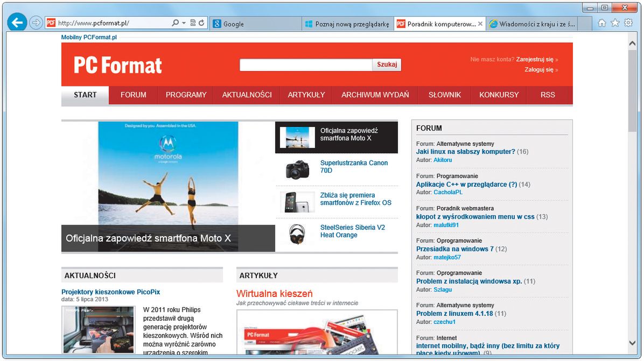Open Problem z instalacją windowsa xp thread
Viewport: 644px width, 361px height.
(469, 281)
